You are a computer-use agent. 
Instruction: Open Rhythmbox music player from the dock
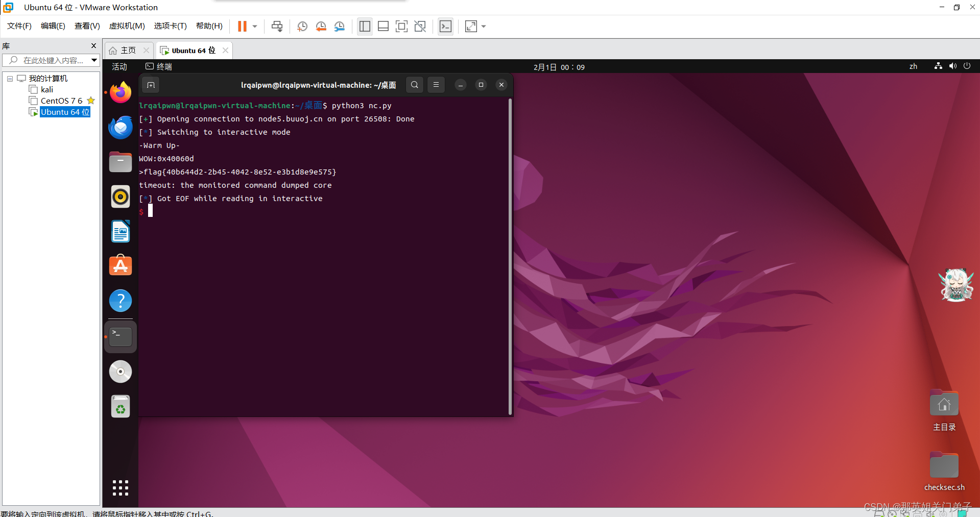[121, 196]
